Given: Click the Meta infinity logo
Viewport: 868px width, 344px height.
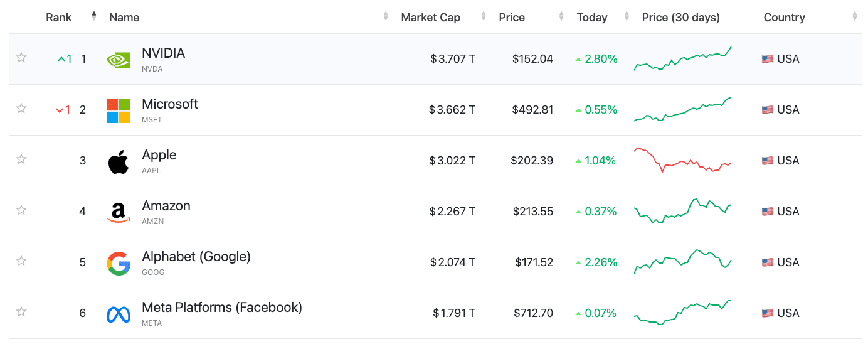Looking at the screenshot, I should (x=119, y=314).
